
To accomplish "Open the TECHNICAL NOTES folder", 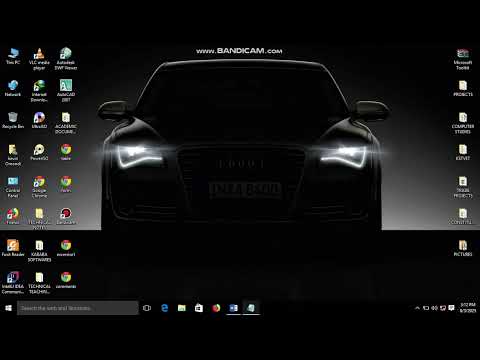I will tap(39, 219).
